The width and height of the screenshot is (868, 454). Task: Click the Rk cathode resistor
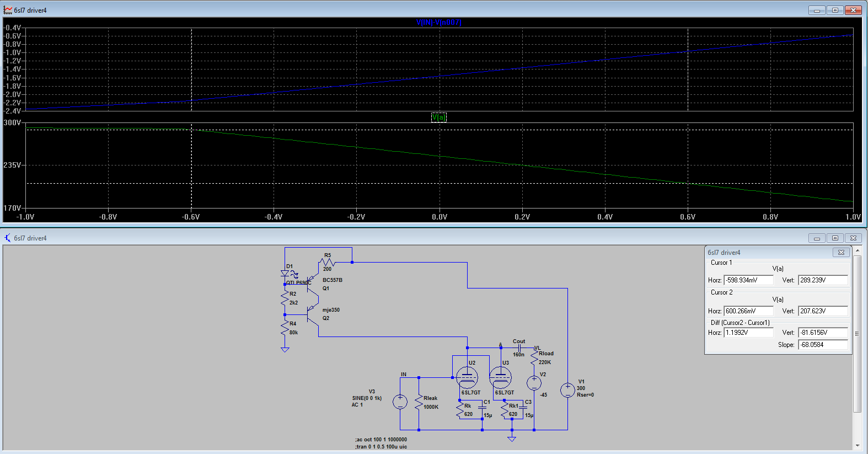coord(460,410)
